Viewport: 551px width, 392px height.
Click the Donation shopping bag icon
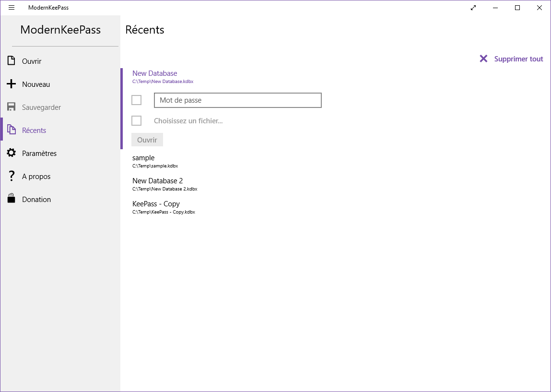pyautogui.click(x=12, y=199)
